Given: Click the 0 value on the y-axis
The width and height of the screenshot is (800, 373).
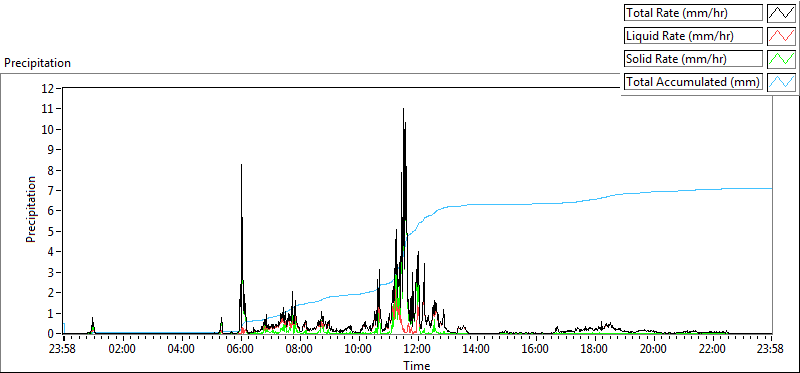Looking at the screenshot, I should point(52,333).
